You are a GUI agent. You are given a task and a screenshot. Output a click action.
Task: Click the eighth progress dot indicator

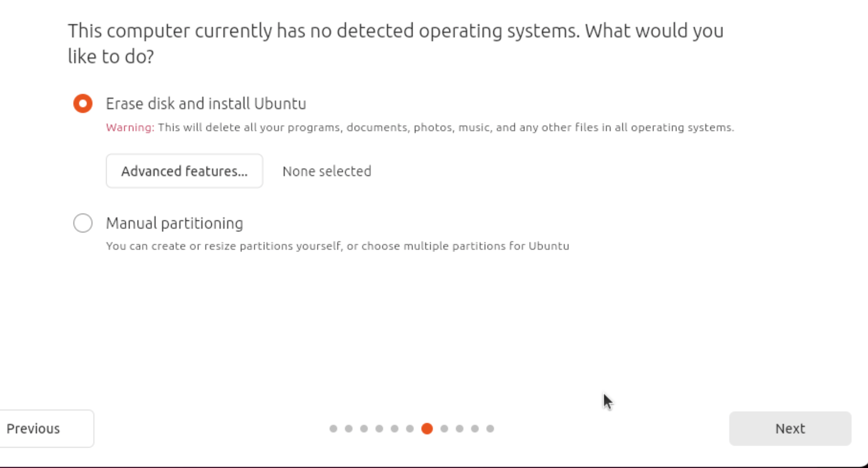coord(444,428)
